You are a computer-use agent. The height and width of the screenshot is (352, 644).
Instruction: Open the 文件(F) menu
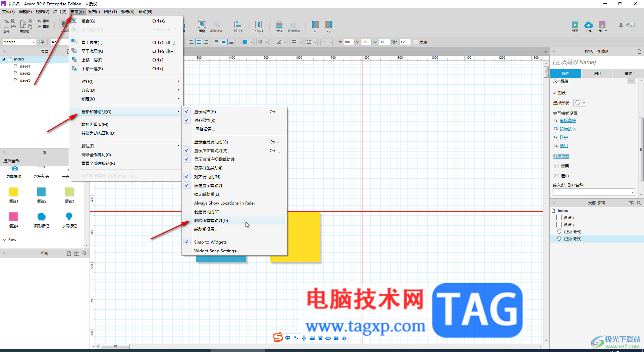[8, 12]
